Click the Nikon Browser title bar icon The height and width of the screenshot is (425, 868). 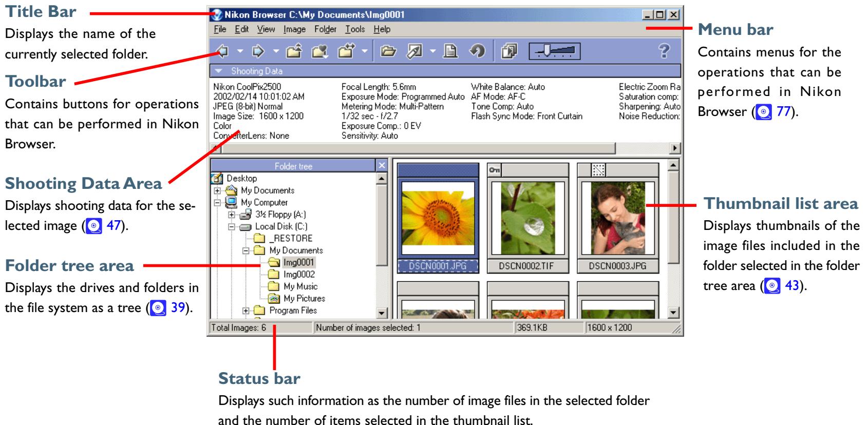tap(217, 15)
